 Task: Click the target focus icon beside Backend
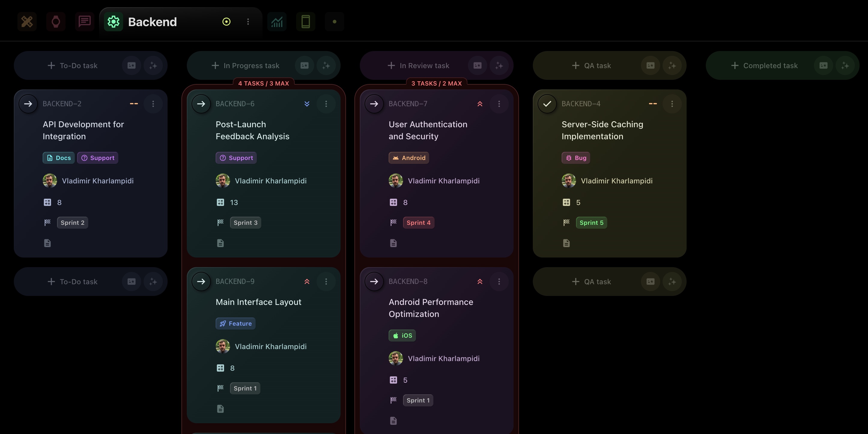[226, 22]
